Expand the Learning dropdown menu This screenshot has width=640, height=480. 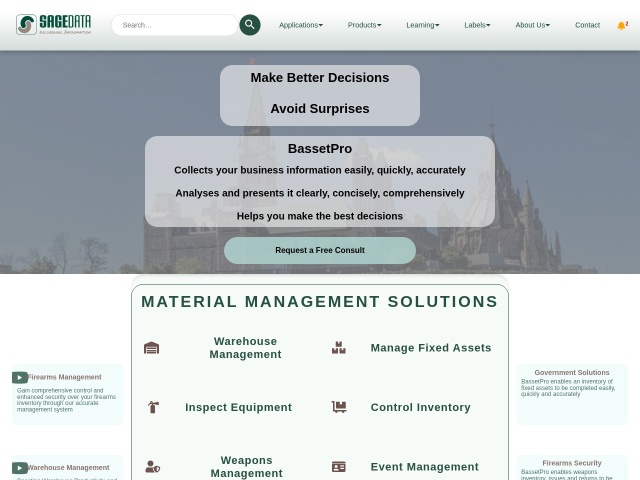coord(423,25)
